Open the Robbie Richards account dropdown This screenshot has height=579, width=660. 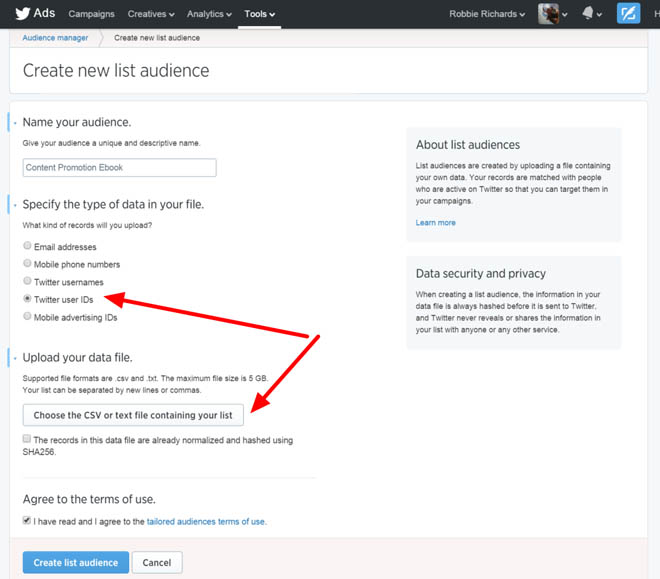(x=487, y=14)
